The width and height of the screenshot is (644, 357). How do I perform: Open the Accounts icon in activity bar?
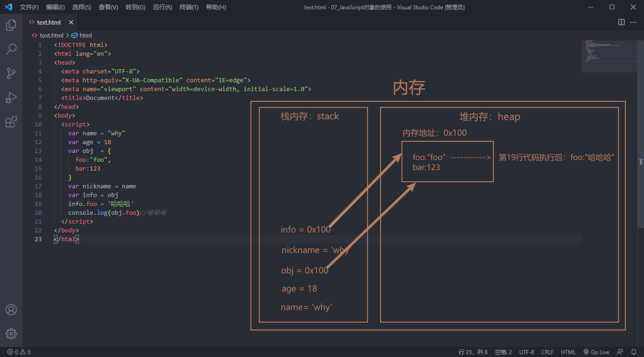coord(11,310)
